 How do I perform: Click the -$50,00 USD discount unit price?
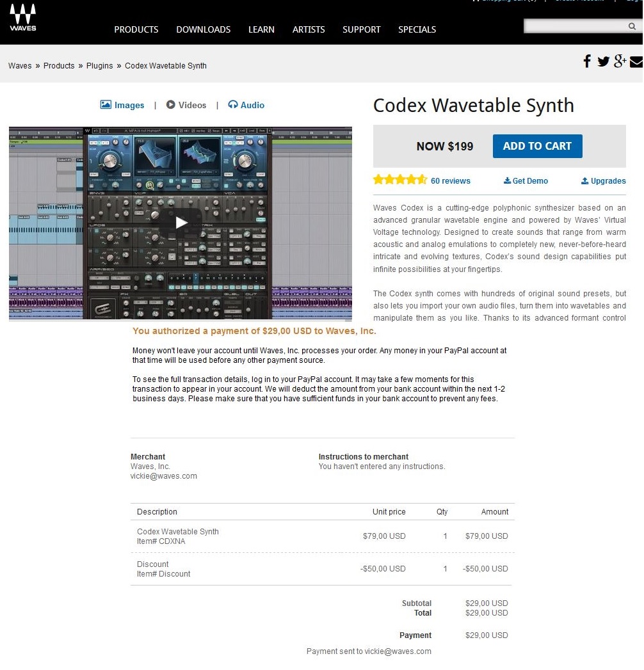[x=382, y=569]
